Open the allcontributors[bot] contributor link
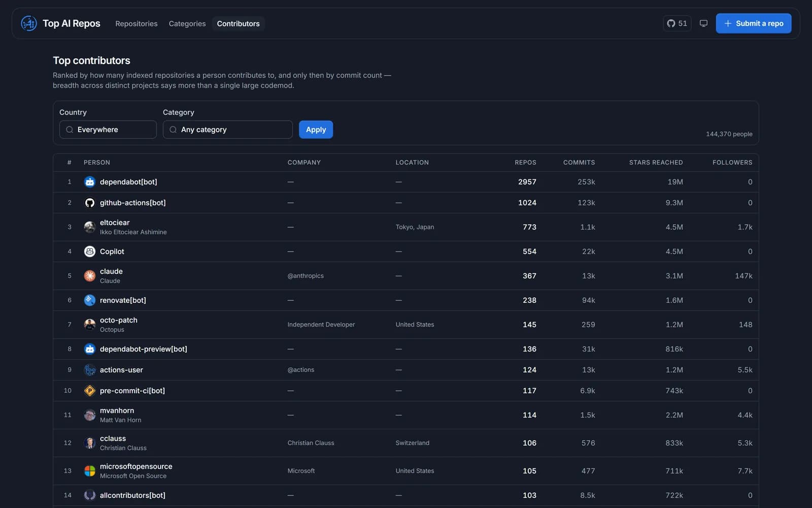This screenshot has width=812, height=508. 132,495
